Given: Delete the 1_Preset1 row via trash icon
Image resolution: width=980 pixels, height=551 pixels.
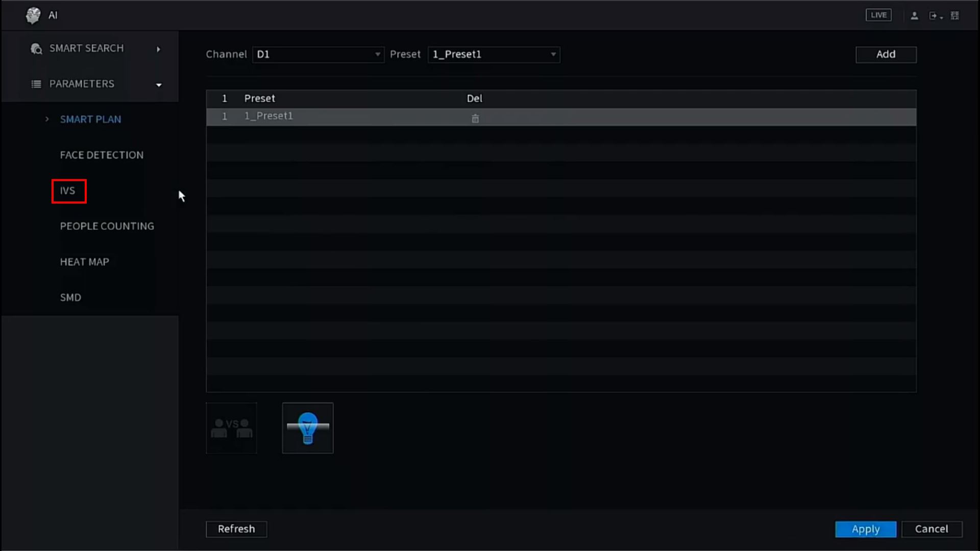Looking at the screenshot, I should [x=475, y=118].
